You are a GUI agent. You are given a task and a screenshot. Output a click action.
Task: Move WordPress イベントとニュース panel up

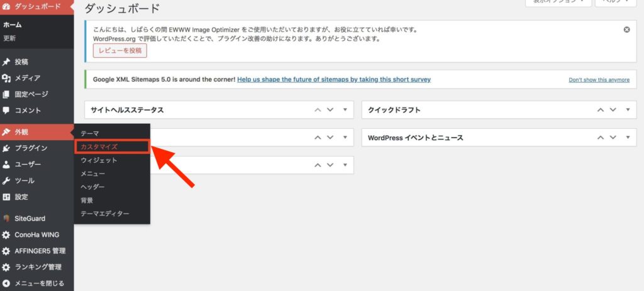pos(601,138)
